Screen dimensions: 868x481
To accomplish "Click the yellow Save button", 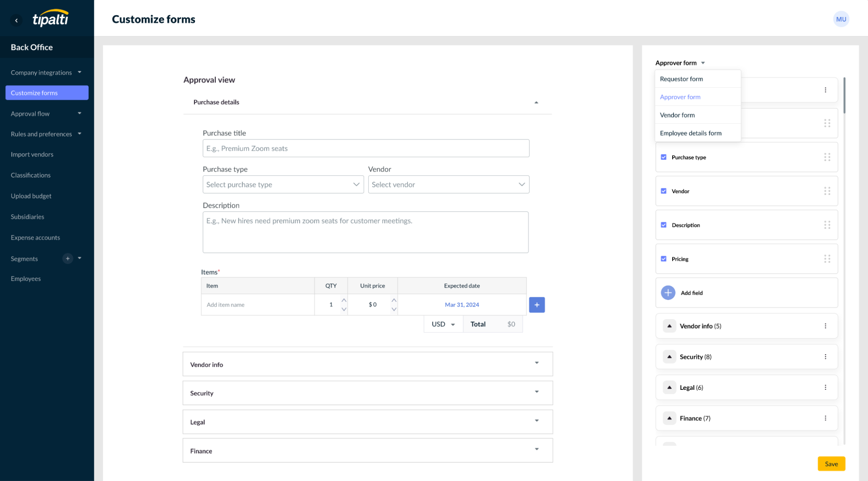I will [x=831, y=464].
